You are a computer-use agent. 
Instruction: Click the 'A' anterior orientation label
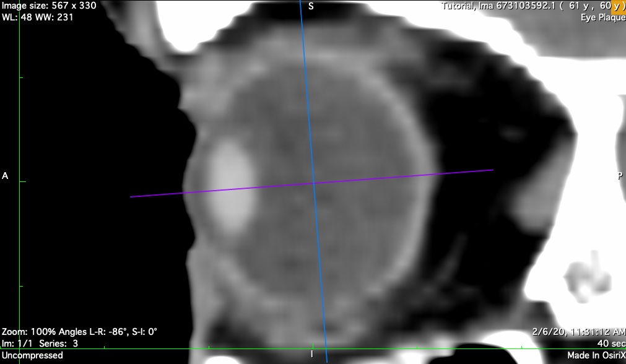5,176
